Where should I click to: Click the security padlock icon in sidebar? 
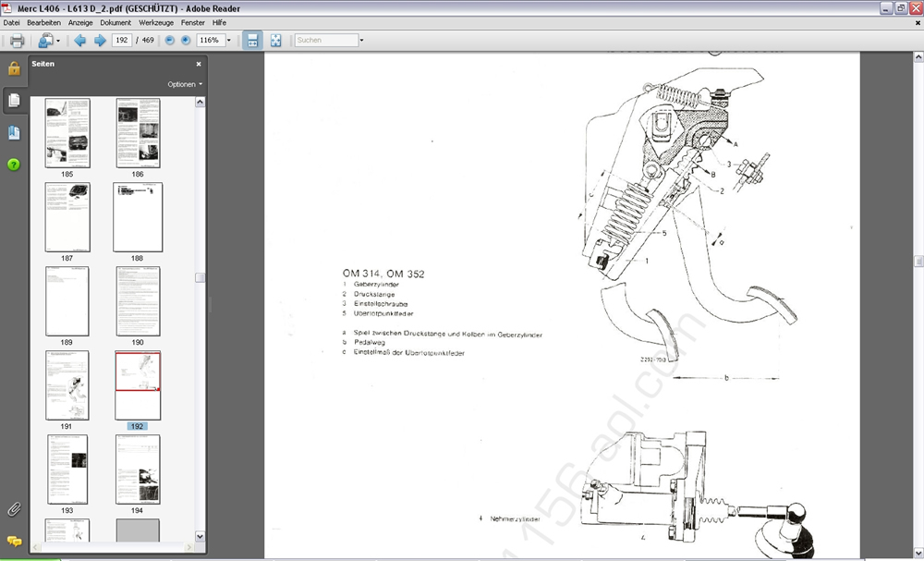[x=14, y=68]
